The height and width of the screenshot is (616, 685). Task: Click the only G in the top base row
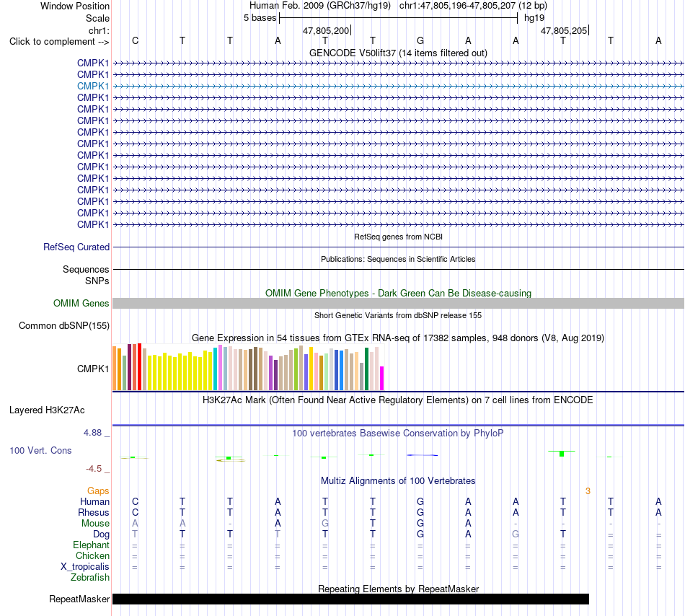click(420, 40)
